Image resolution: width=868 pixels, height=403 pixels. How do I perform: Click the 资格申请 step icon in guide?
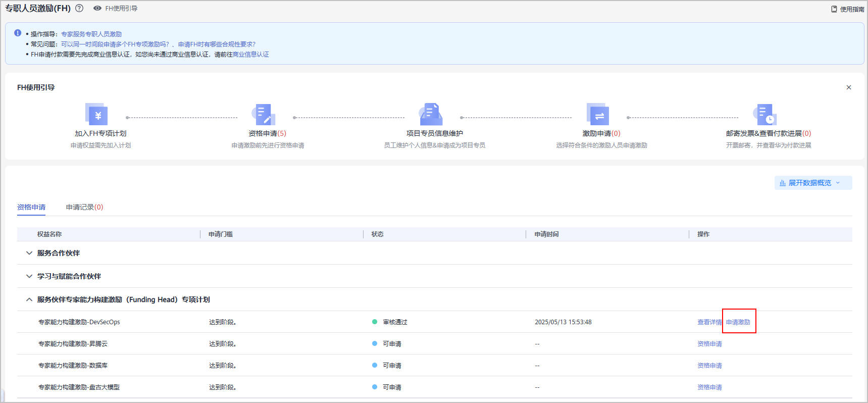[264, 114]
